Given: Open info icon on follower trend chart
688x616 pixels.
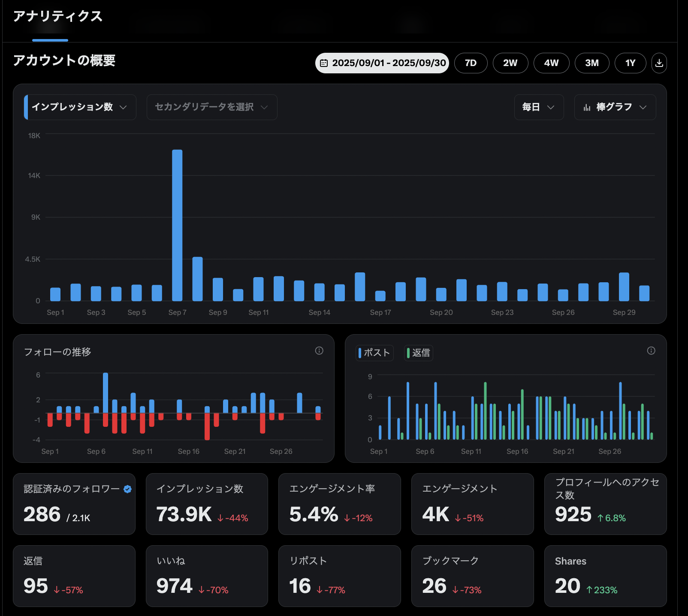Looking at the screenshot, I should click(x=319, y=350).
